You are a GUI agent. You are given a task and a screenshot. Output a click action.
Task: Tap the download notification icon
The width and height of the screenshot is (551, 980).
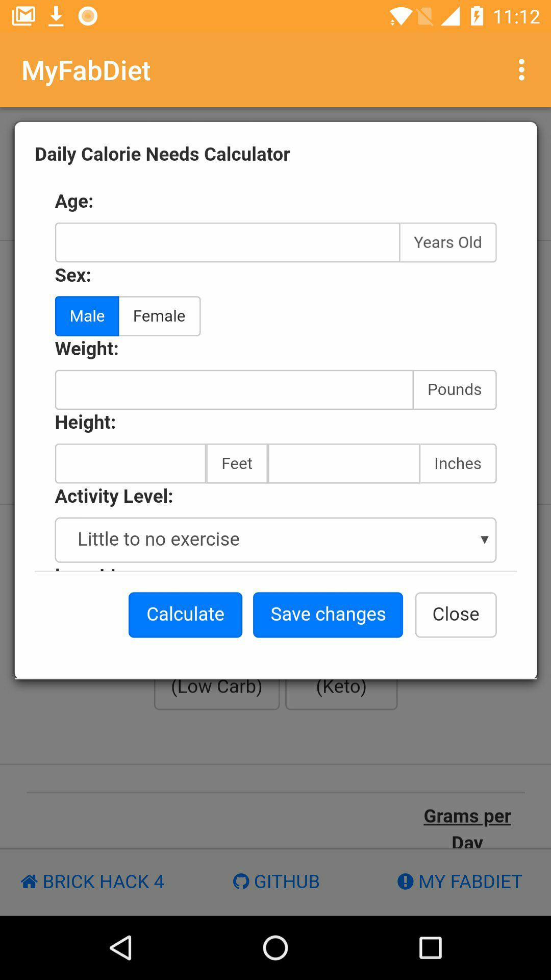pos(56,16)
